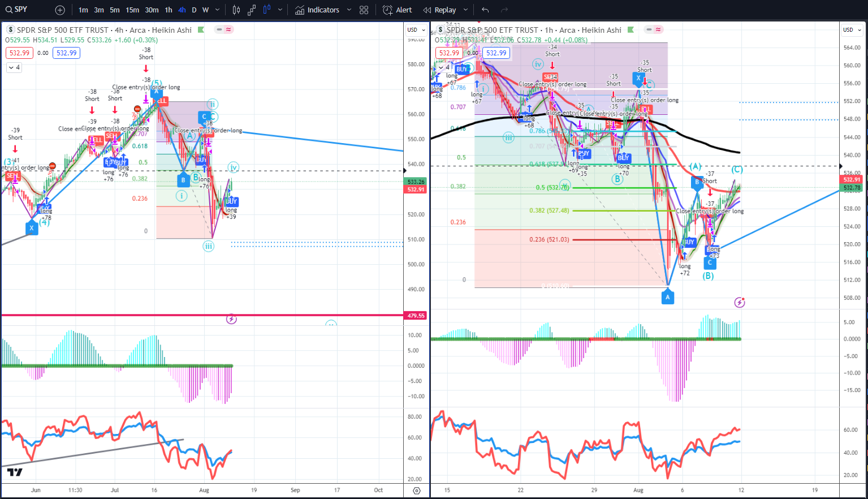This screenshot has width=868, height=499.
Task: Click the pink wave status pill on 1h chart
Action: [658, 30]
